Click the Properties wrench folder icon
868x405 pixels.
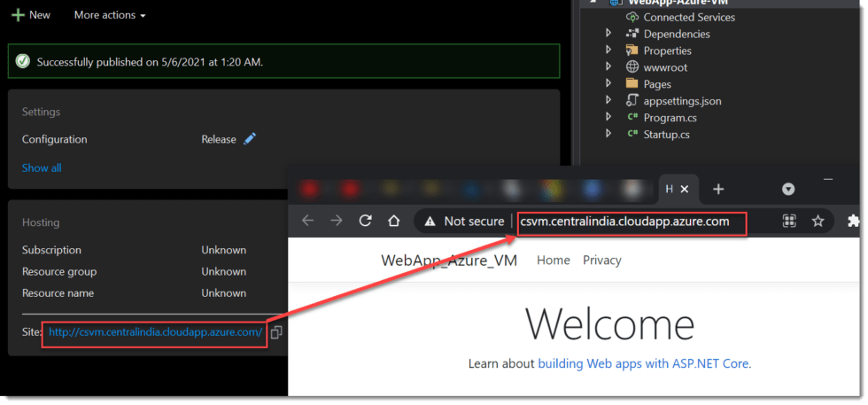[632, 51]
